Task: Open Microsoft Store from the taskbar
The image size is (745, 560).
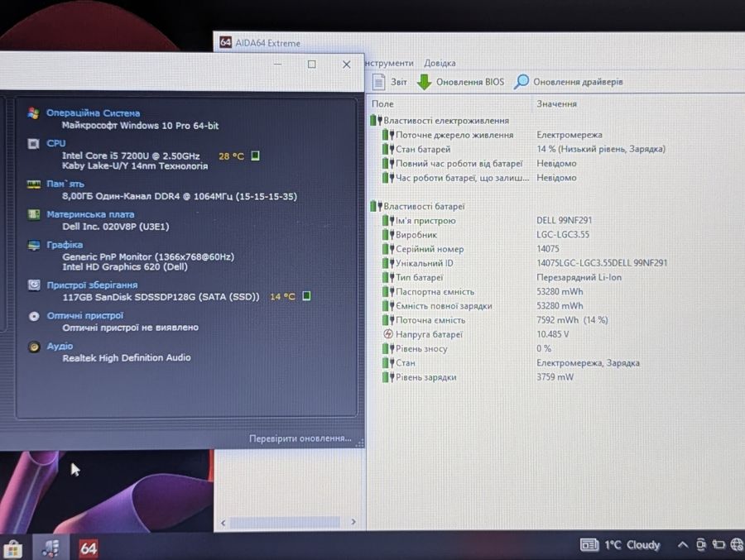Action: (12, 549)
